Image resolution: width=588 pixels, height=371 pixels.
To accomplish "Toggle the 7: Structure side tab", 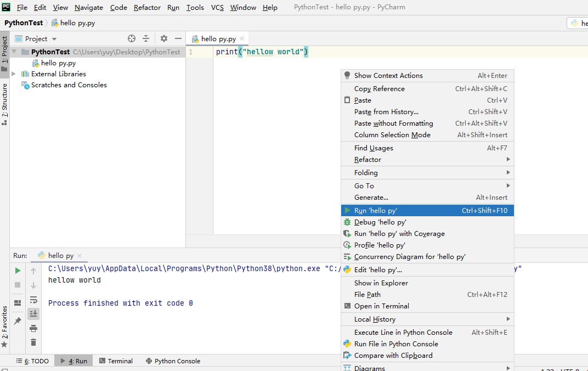I will point(4,104).
